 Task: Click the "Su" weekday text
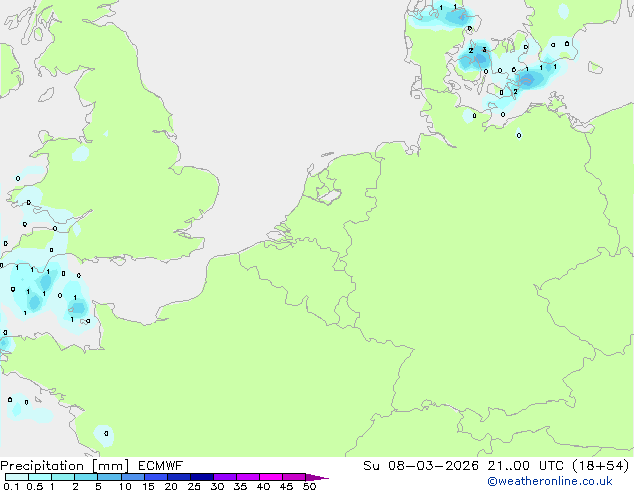tap(372, 466)
